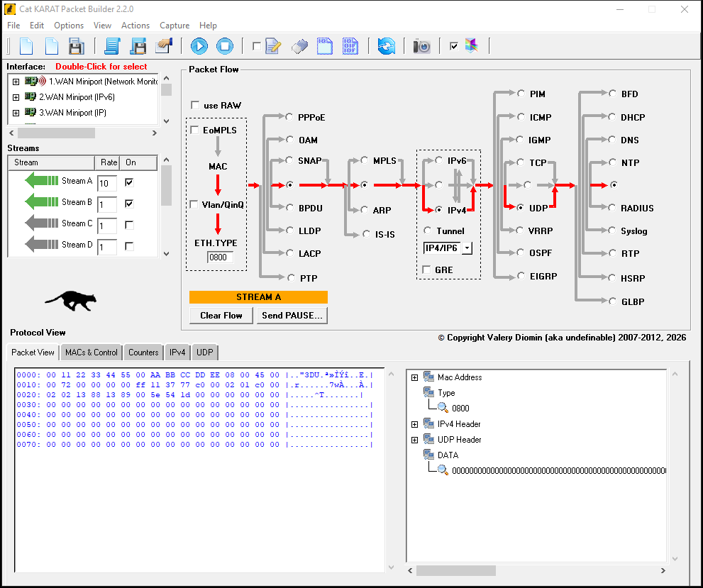Enable the use RAW checkbox
The image size is (703, 588).
click(x=195, y=105)
